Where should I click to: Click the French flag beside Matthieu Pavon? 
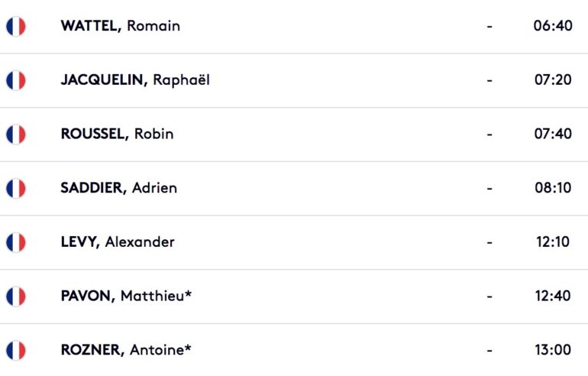15,296
